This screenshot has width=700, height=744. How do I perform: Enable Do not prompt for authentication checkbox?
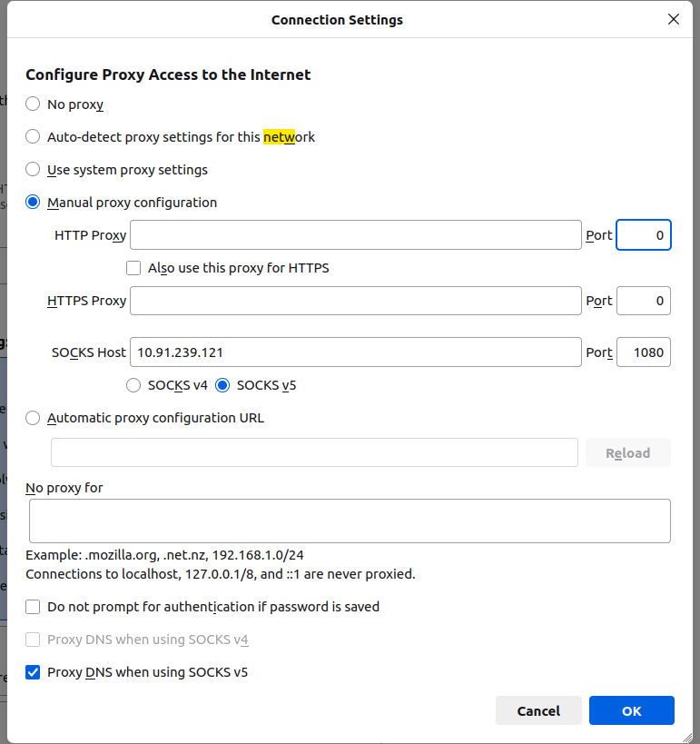click(34, 607)
